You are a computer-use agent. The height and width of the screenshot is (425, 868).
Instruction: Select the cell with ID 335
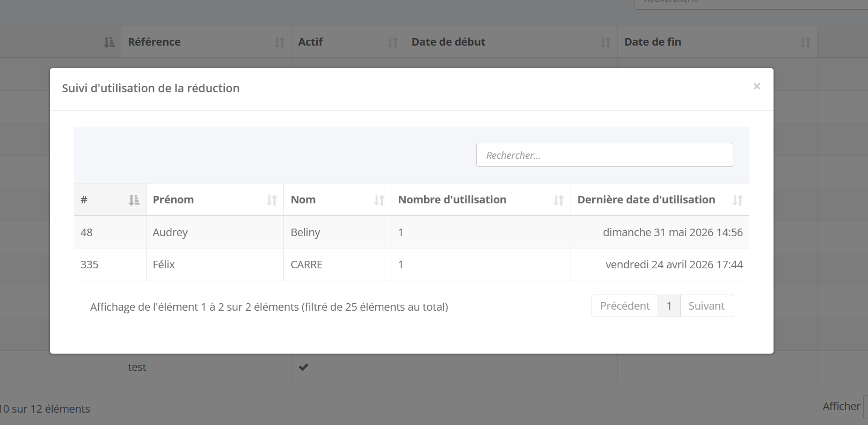point(110,265)
